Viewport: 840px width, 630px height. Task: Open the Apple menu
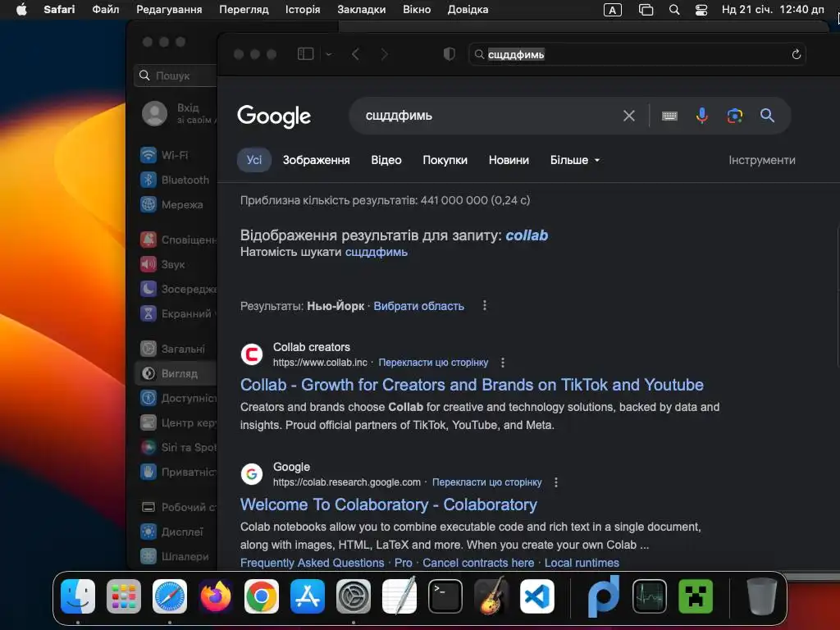(21, 9)
